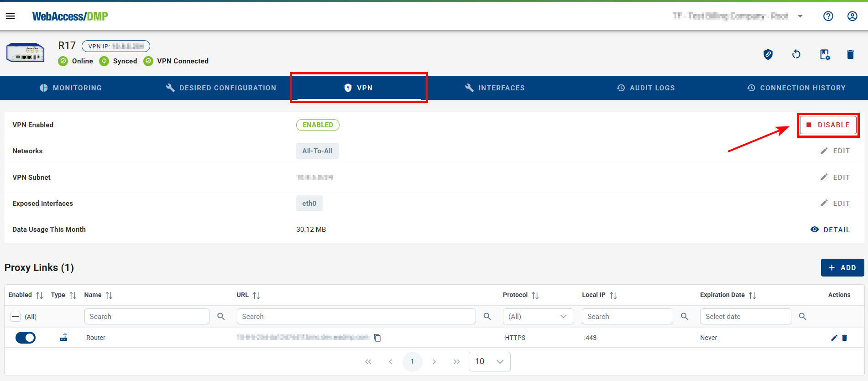Add a new proxy link

click(842, 268)
